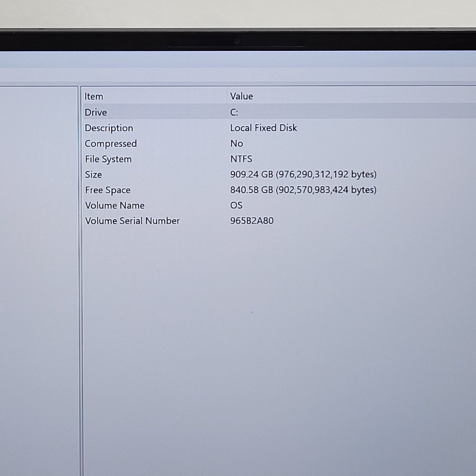Select the Volume Serial Number row label
Screen dimensions: 476x476
(x=132, y=221)
